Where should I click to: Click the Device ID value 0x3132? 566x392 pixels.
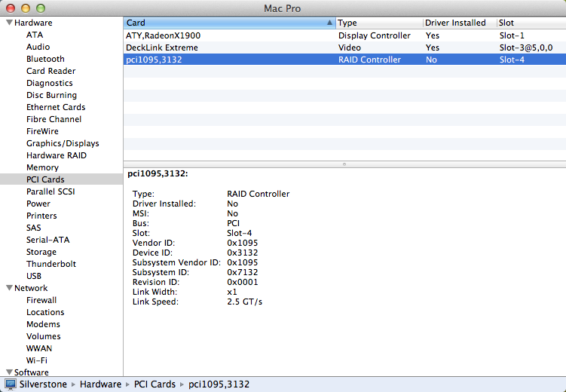pyautogui.click(x=242, y=253)
